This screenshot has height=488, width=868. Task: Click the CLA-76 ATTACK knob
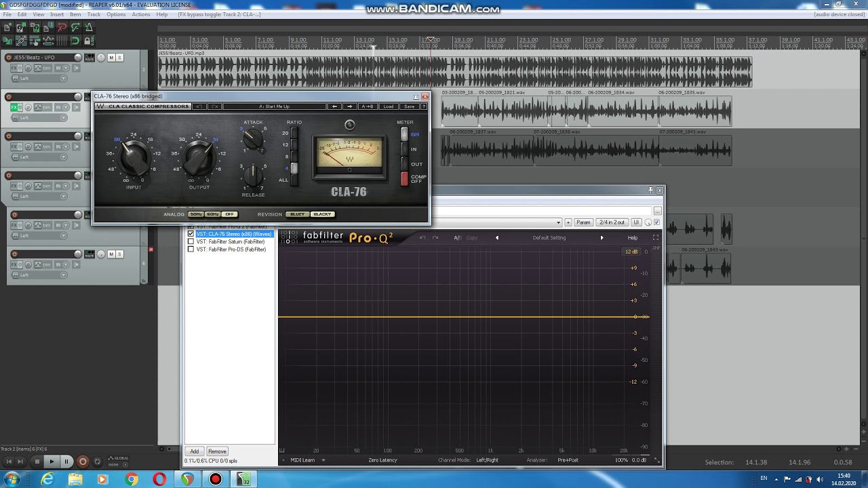pos(253,139)
